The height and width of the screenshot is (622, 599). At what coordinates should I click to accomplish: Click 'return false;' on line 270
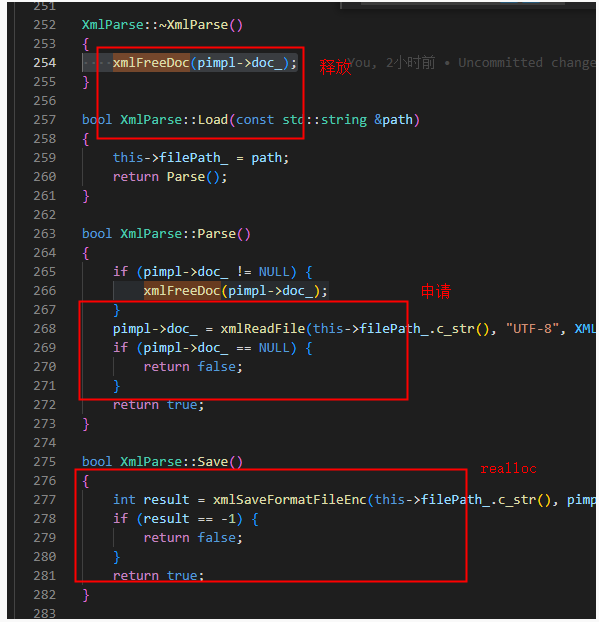click(193, 367)
